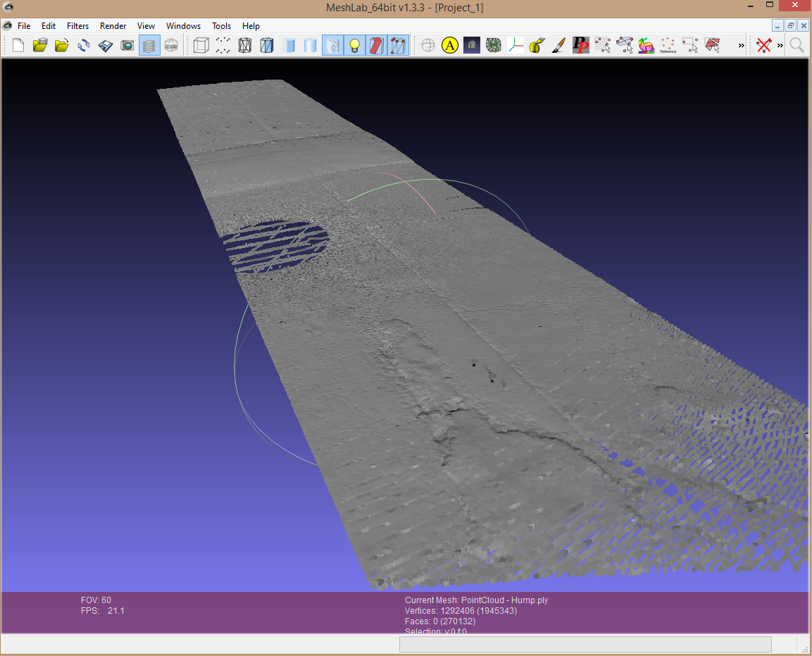This screenshot has width=812, height=656.
Task: Click the FPS 21.1 readout
Action: coord(103,611)
